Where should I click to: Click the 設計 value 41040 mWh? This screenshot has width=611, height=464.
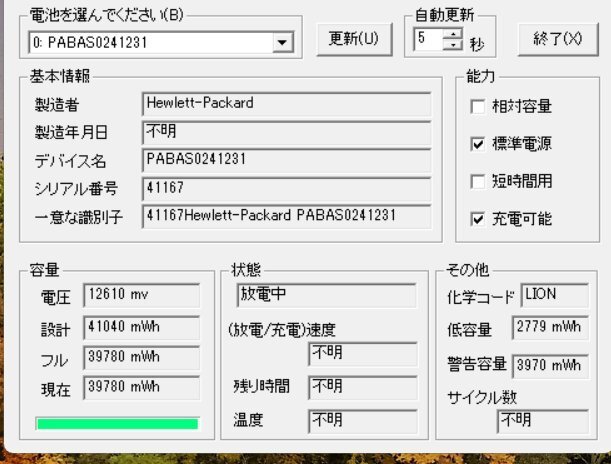pos(141,327)
